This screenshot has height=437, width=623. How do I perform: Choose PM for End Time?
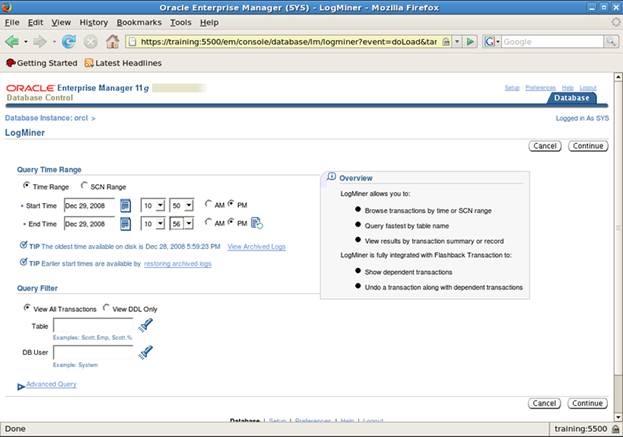click(x=231, y=222)
